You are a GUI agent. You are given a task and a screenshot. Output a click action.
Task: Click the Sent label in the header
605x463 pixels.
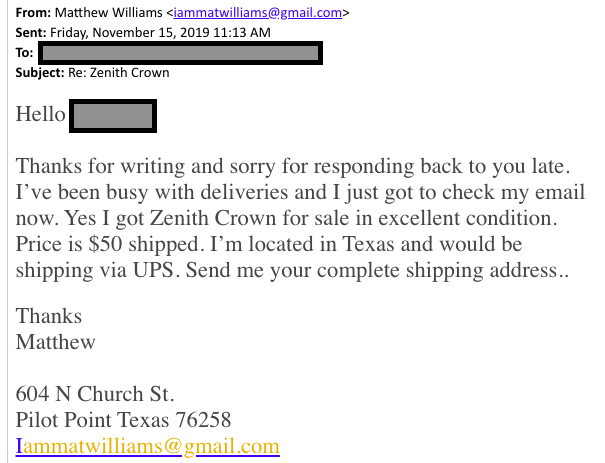32,33
